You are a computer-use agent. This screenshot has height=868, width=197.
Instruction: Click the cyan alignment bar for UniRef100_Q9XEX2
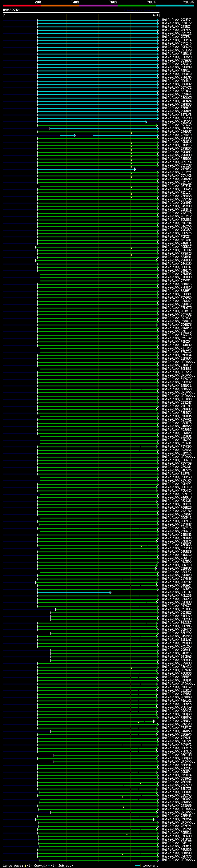tap(98, 20)
